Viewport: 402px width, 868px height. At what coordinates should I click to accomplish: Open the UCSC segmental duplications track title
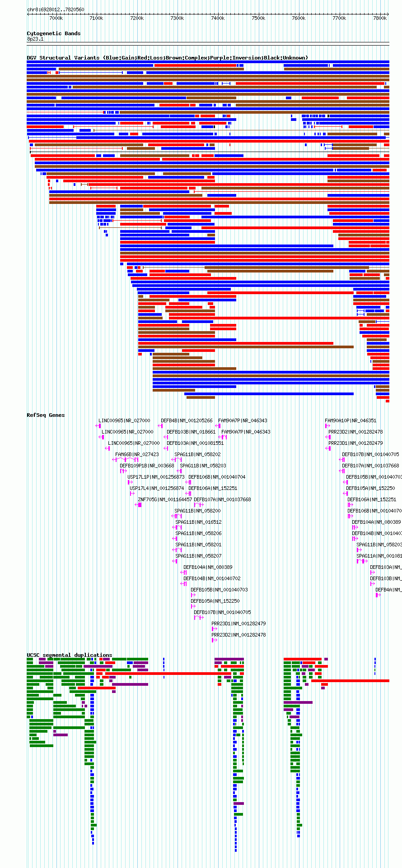click(70, 655)
